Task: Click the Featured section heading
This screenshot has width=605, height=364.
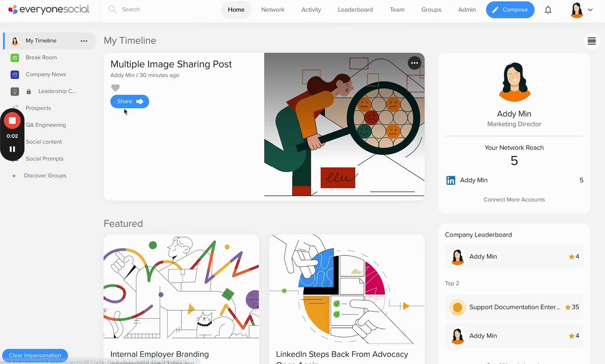Action: 123,224
